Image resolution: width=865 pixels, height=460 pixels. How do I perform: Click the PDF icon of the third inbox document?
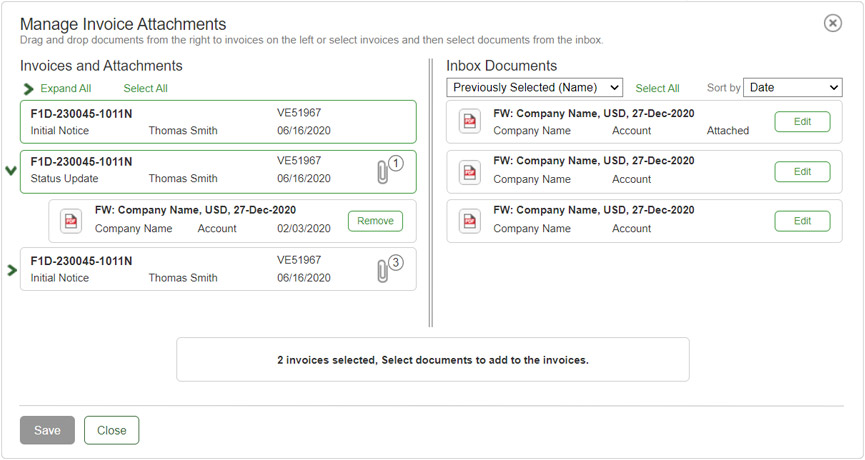(x=470, y=220)
